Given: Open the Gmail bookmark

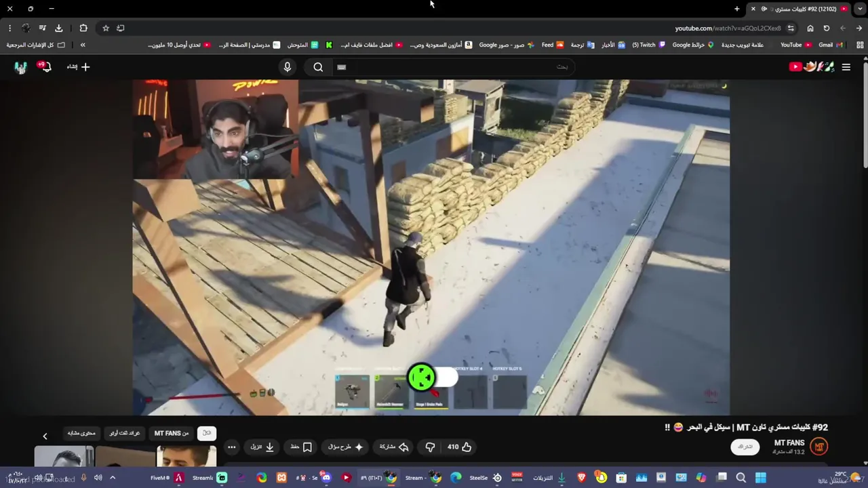Looking at the screenshot, I should coord(830,45).
